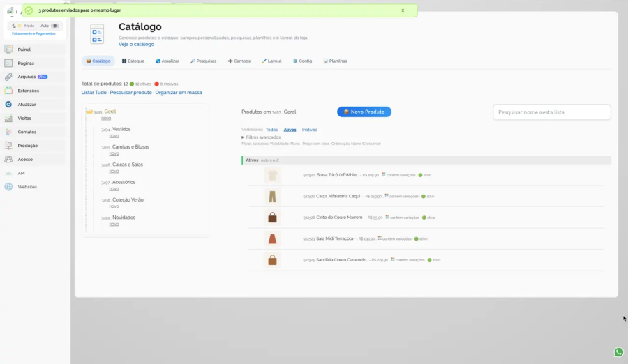Open Faturamento e Pagamentos link
This screenshot has width=628, height=364.
(x=33, y=33)
